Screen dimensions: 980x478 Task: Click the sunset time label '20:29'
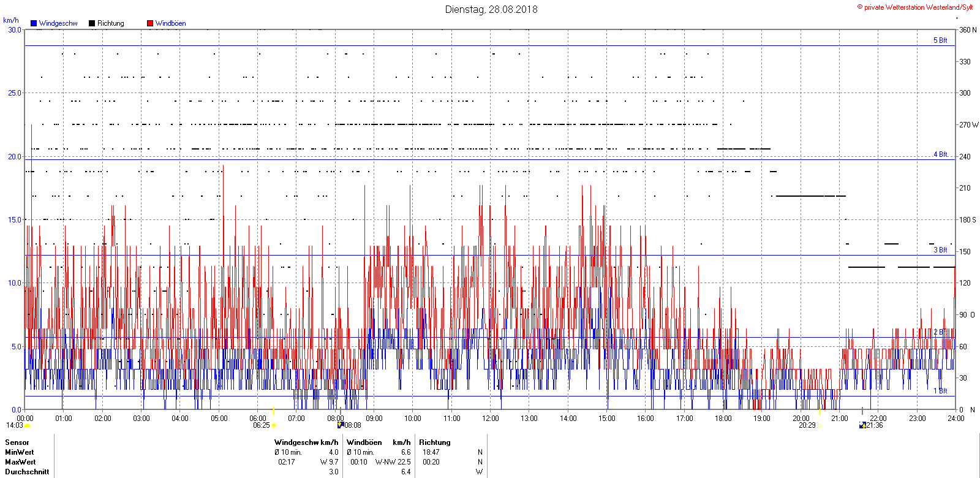(807, 425)
